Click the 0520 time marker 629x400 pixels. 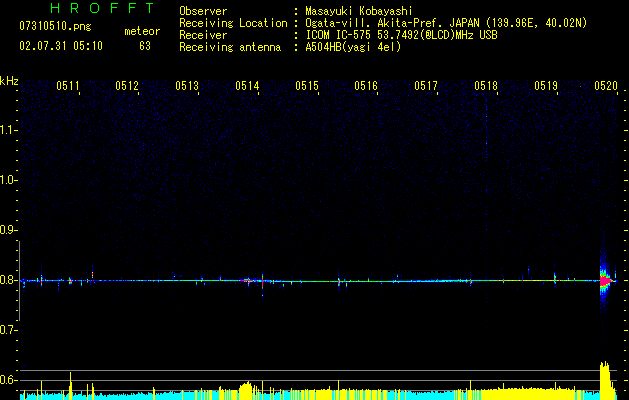606,86
